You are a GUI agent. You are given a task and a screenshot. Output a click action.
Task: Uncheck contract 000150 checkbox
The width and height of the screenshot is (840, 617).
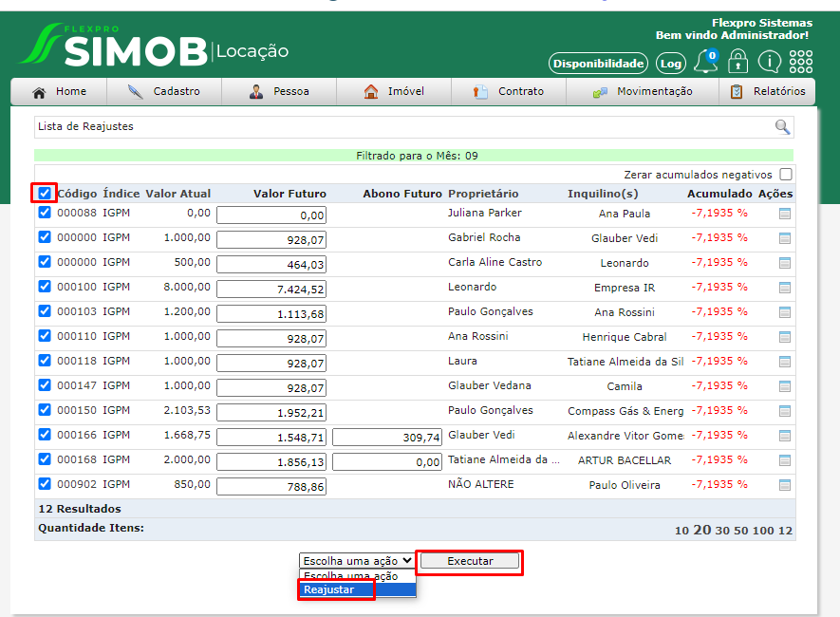coord(45,409)
